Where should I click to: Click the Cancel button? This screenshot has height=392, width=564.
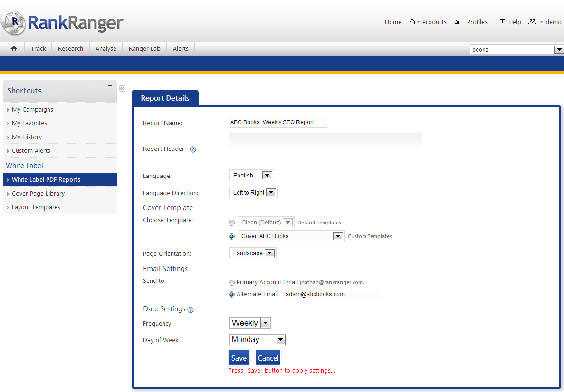[268, 358]
